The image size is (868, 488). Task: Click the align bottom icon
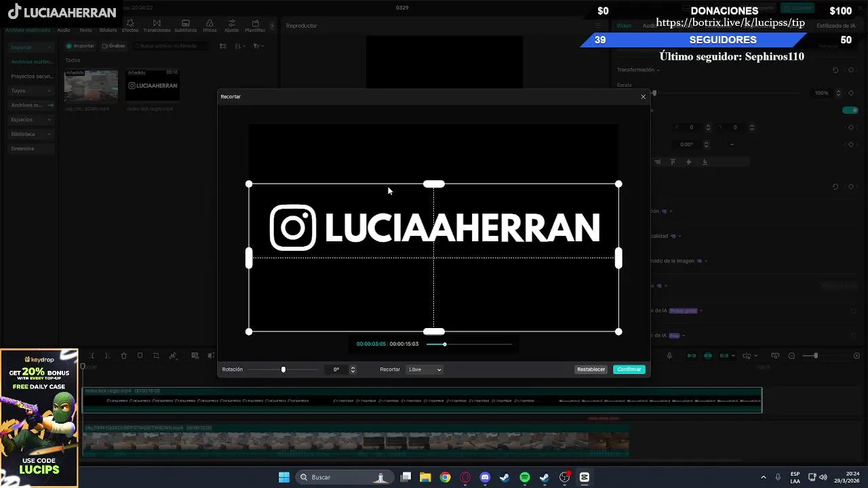(x=705, y=162)
